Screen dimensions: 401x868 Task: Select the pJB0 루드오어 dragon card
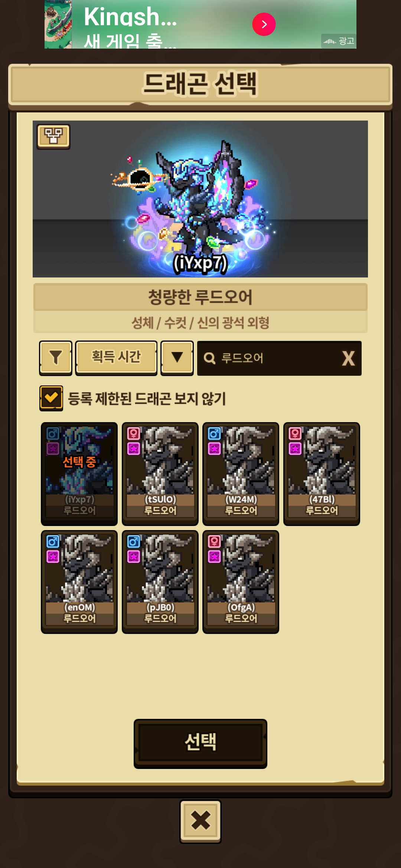tap(160, 582)
